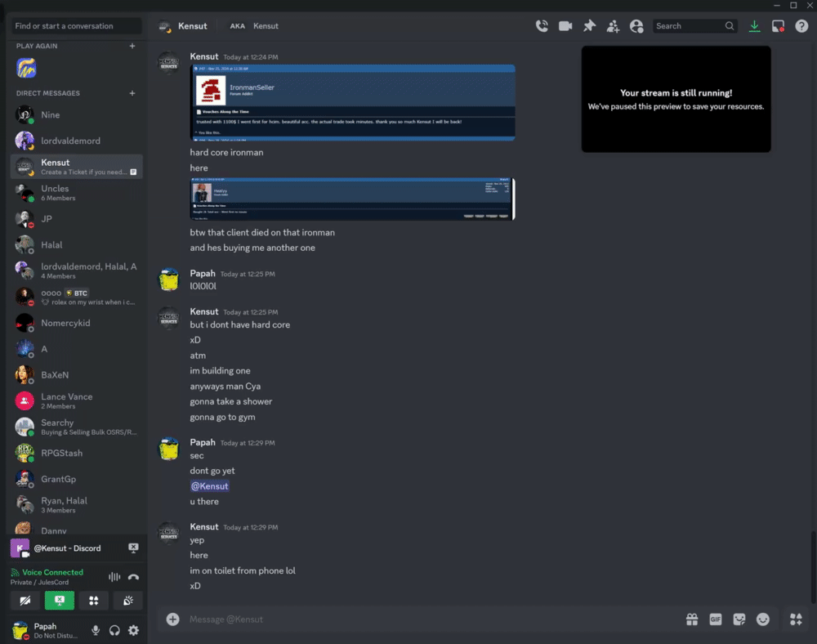Click Kensut's name on 12:24 PM message
The height and width of the screenshot is (644, 817).
click(x=204, y=56)
